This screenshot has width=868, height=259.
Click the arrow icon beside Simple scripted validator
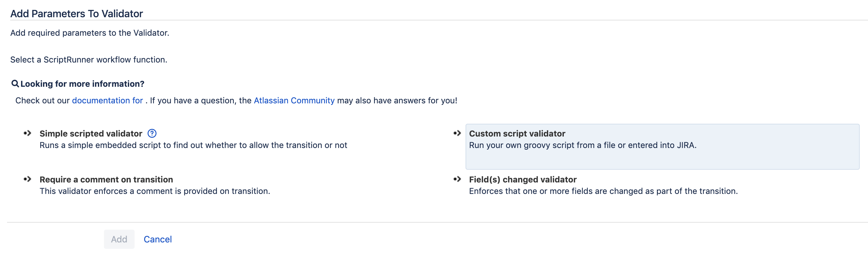click(28, 133)
